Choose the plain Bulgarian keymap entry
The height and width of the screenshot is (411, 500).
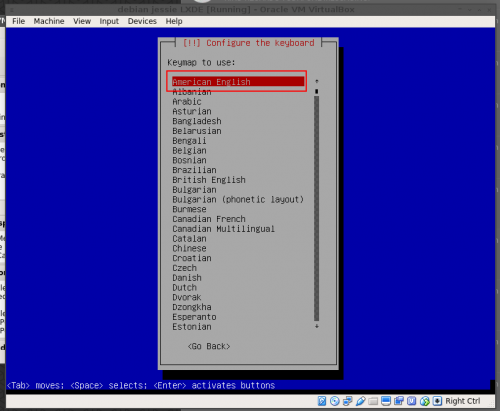[194, 190]
